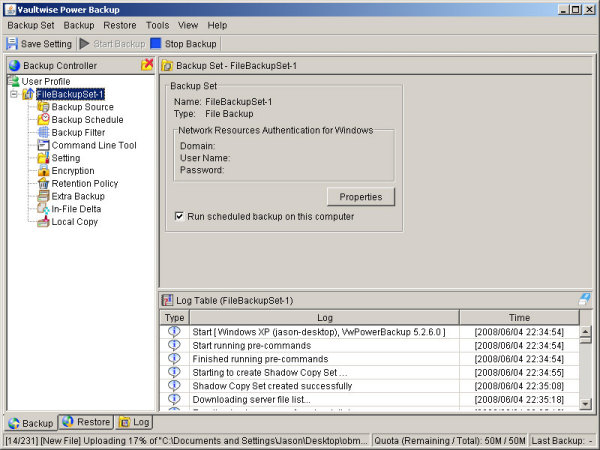Click the log table scroll-down arrow

tap(585, 404)
